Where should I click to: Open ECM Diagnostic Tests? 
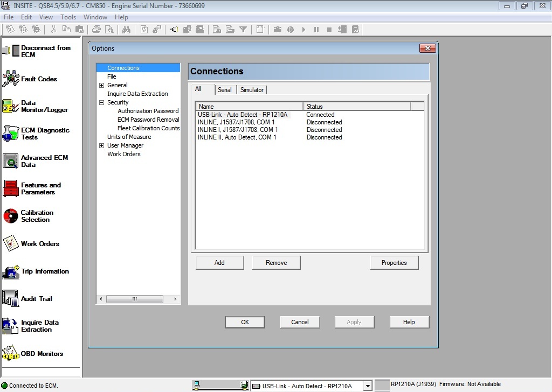point(40,134)
